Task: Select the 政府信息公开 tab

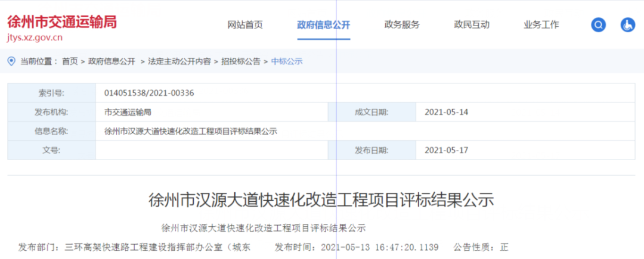Action: [324, 24]
